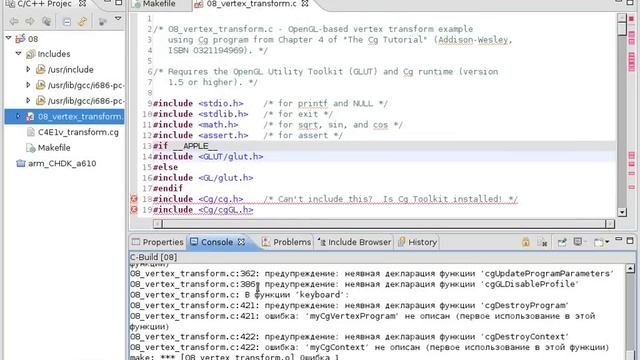Toggle Link with Editor in project view
This screenshot has height=360, width=640.
82,21
